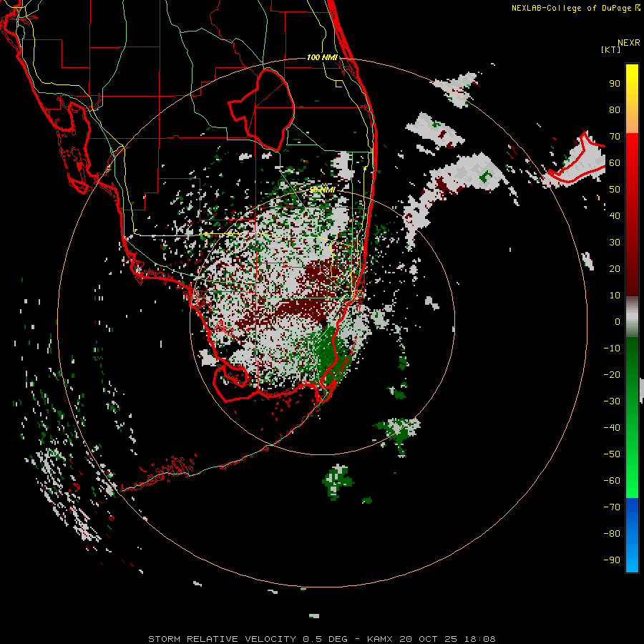Click the NEXLAB-College of DuPage header text
Viewport: 644px width, 644px height.
point(575,8)
